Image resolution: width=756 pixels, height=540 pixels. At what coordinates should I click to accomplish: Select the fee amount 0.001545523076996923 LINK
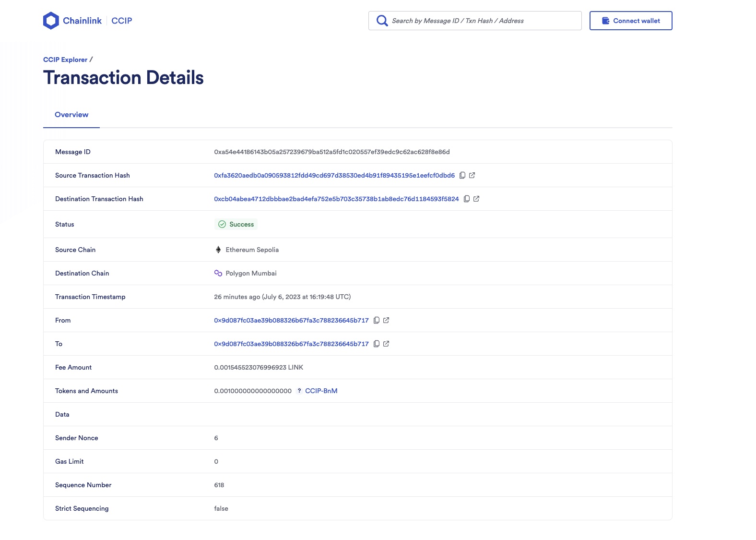259,367
